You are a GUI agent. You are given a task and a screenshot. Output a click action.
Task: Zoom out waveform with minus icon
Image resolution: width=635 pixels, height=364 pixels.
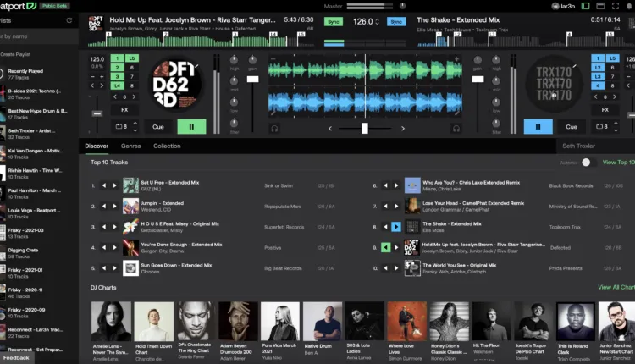(x=273, y=59)
